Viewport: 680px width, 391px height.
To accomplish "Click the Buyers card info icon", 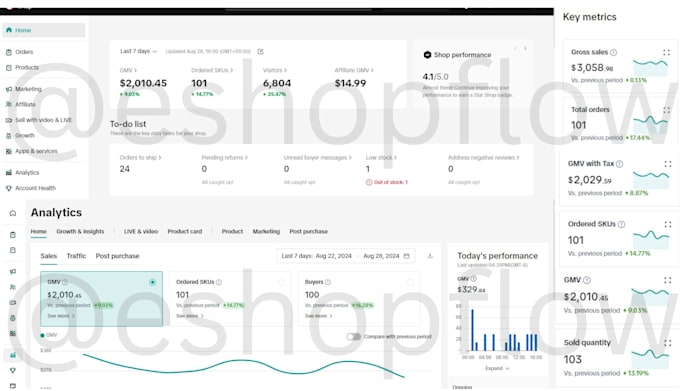I will [328, 282].
